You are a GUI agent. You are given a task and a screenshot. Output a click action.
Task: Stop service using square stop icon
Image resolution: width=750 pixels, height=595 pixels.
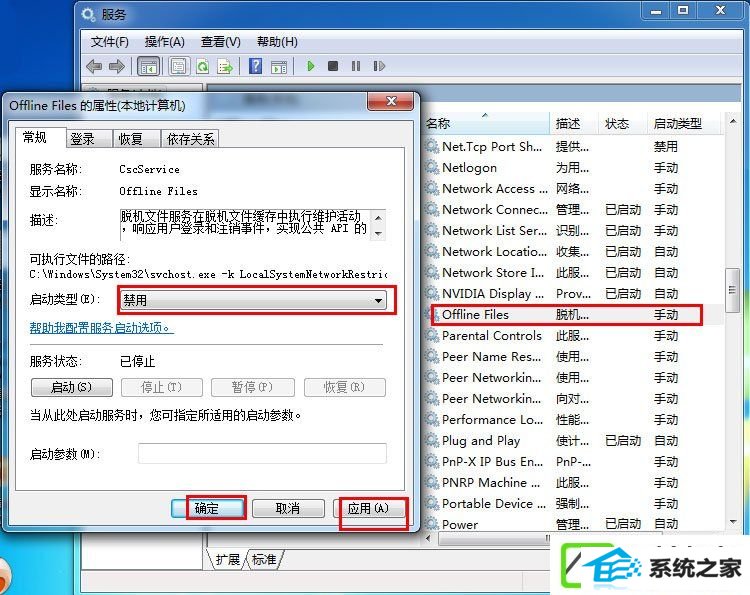(x=333, y=66)
